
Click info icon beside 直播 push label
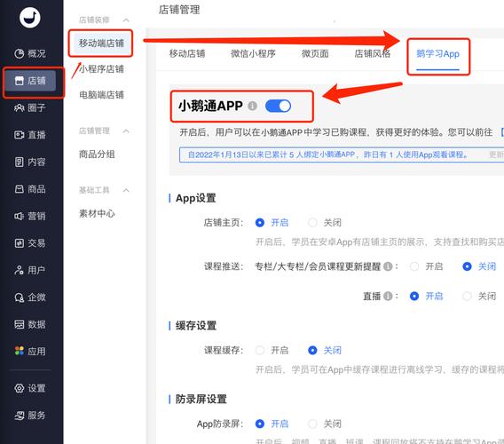tap(388, 296)
